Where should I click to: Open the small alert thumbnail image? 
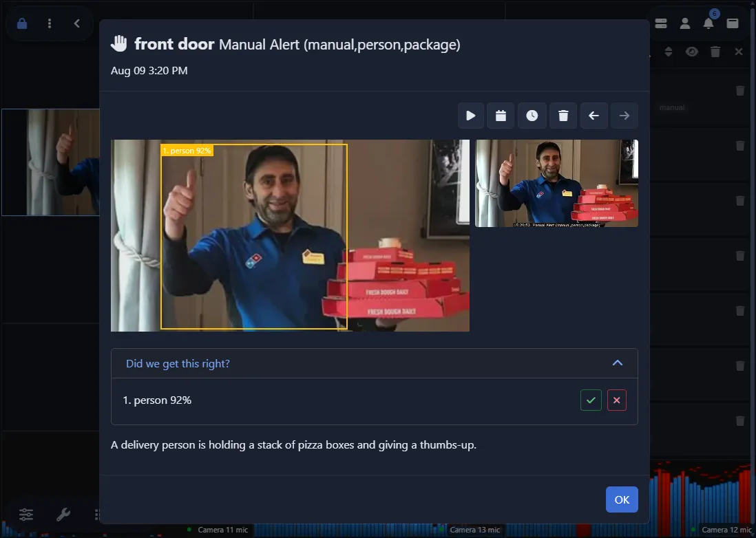[x=556, y=183]
